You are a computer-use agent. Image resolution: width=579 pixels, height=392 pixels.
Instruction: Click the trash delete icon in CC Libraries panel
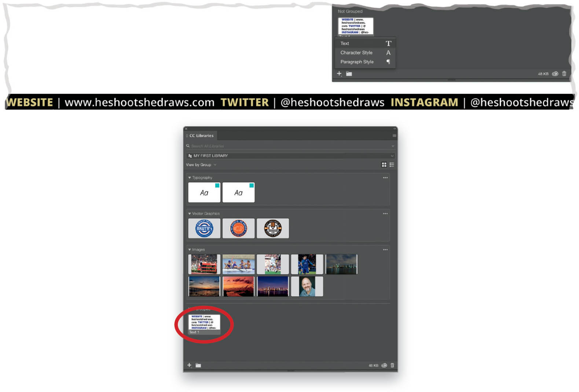[x=392, y=365]
